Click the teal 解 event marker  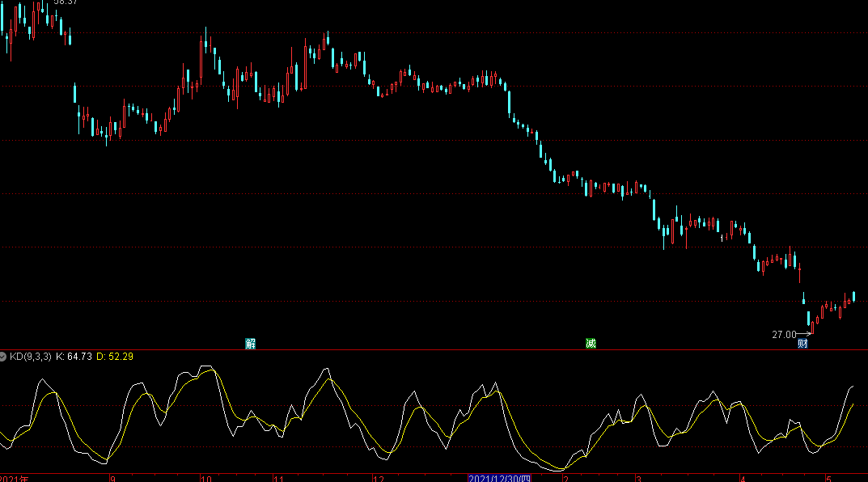click(250, 344)
